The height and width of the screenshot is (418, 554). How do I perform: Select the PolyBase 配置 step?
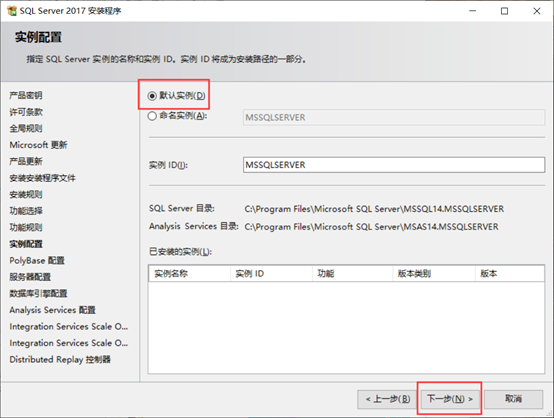(x=37, y=260)
